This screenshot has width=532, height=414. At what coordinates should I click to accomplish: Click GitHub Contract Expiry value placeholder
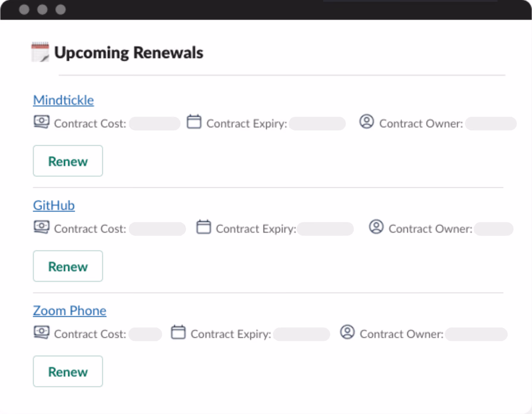click(x=325, y=229)
